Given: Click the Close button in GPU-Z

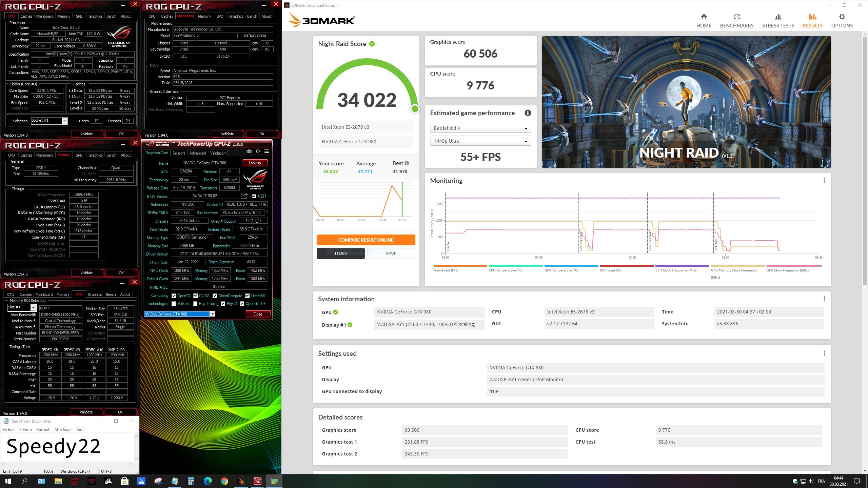Looking at the screenshot, I should (x=258, y=314).
